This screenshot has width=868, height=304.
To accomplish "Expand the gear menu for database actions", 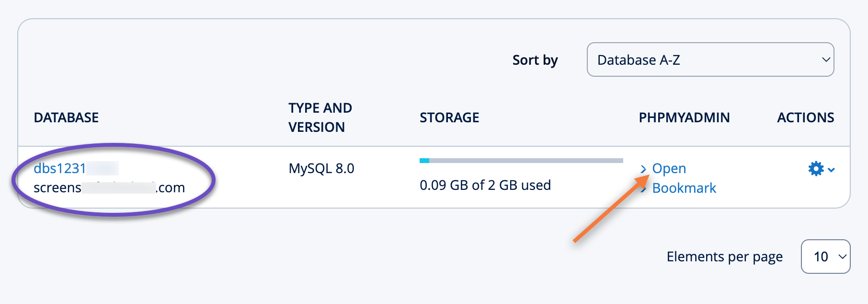I will click(x=817, y=168).
